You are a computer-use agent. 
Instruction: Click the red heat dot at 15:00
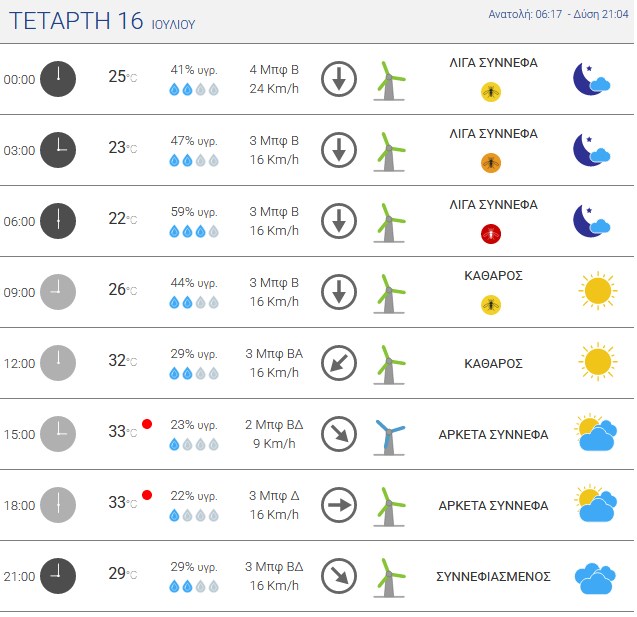(x=147, y=424)
